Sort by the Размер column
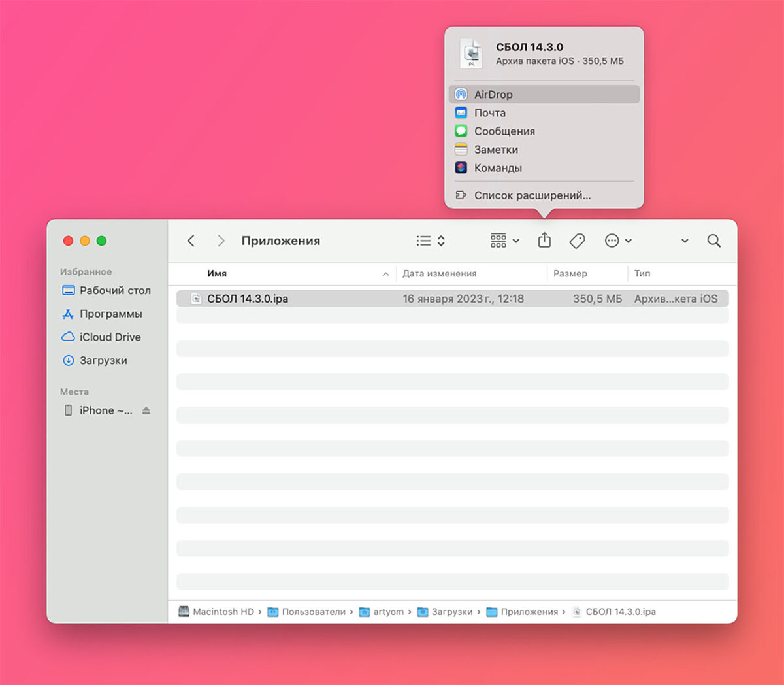The height and width of the screenshot is (685, 784). point(570,274)
